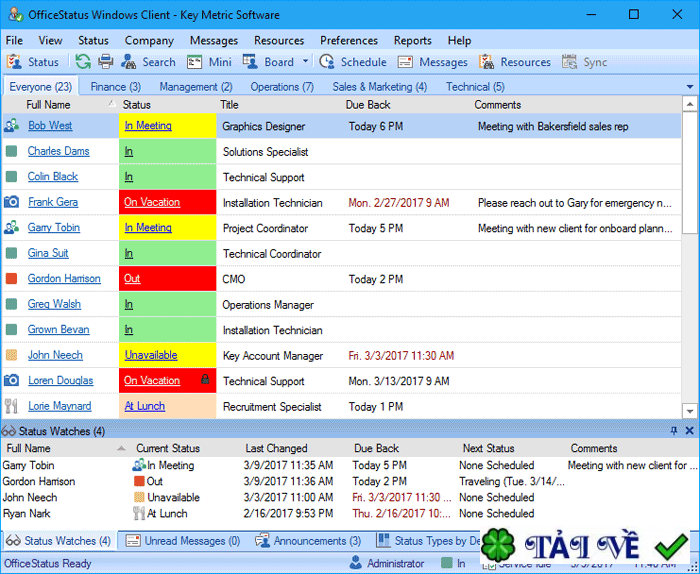This screenshot has width=700, height=574.
Task: Pin the Status Watches panel
Action: tap(673, 431)
